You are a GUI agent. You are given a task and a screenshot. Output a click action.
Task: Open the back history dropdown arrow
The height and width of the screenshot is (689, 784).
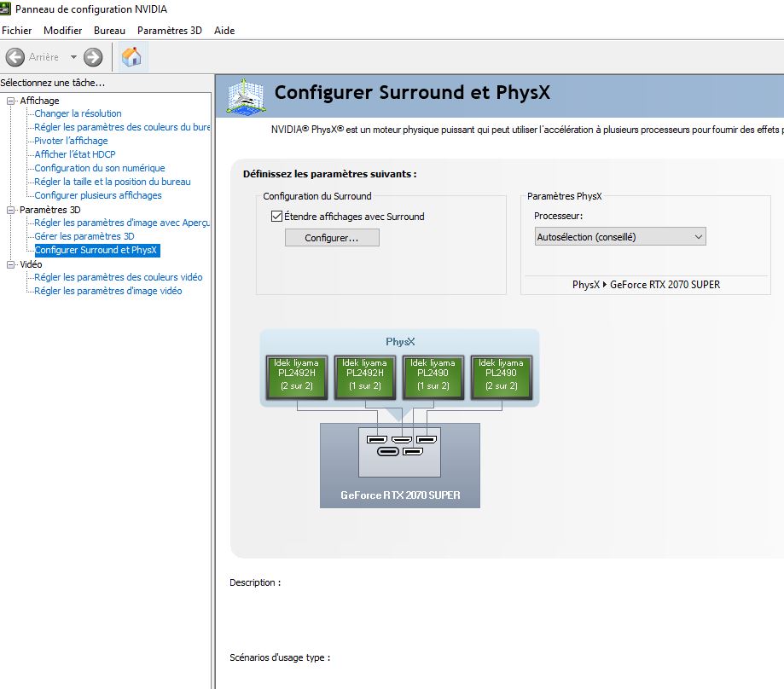[x=73, y=57]
